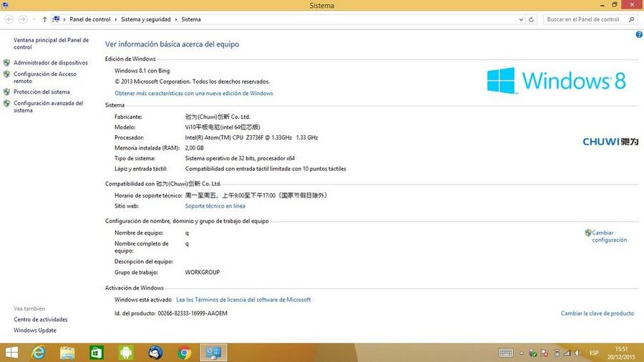The height and width of the screenshot is (362, 644).
Task: Launch File Explorer from taskbar
Action: pos(67,353)
